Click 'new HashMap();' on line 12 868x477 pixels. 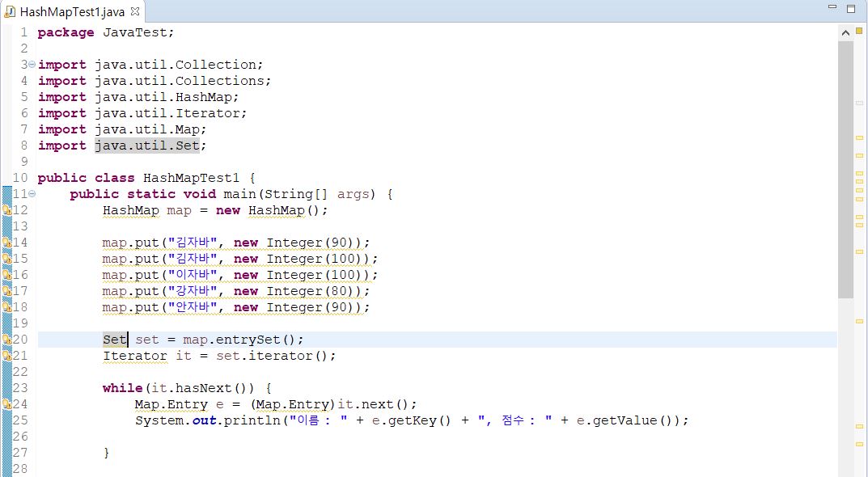[x=272, y=210]
